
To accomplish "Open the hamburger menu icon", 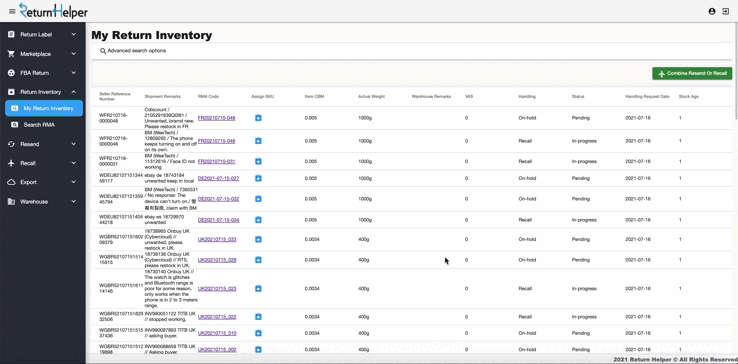I will (12, 11).
